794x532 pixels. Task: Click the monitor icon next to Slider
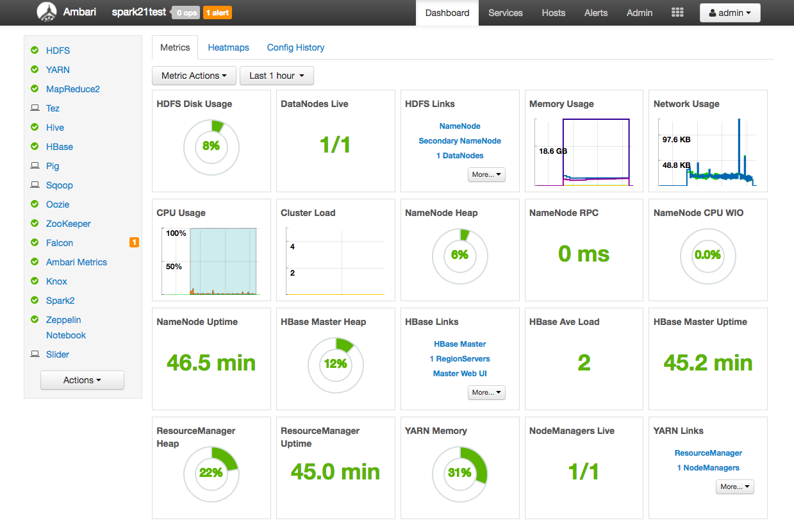pos(35,354)
